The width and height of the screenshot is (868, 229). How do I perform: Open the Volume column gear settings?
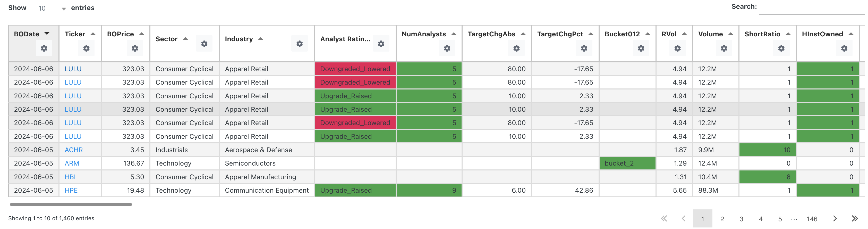click(x=724, y=48)
